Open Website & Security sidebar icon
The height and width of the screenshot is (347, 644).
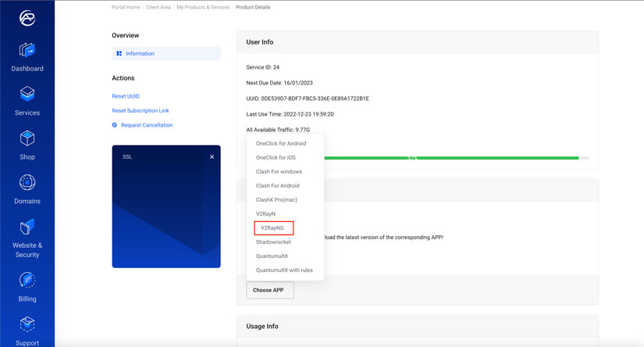pos(27,227)
